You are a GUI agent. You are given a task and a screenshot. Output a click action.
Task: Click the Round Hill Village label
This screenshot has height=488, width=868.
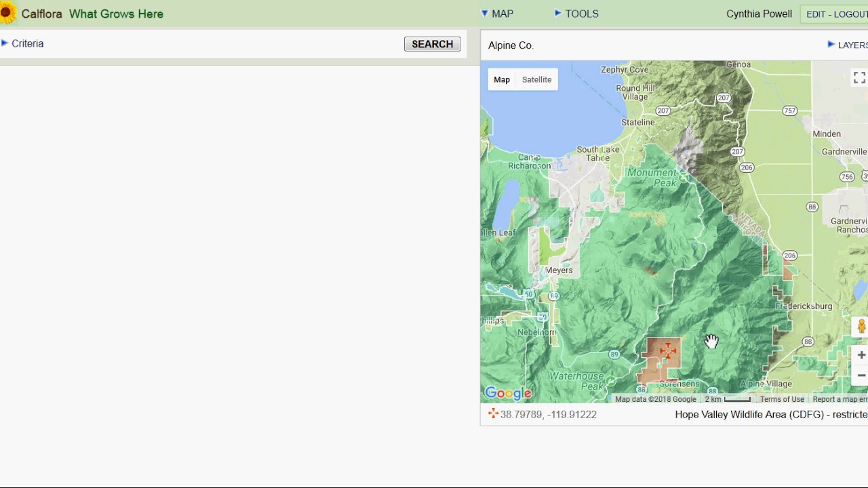(x=635, y=92)
